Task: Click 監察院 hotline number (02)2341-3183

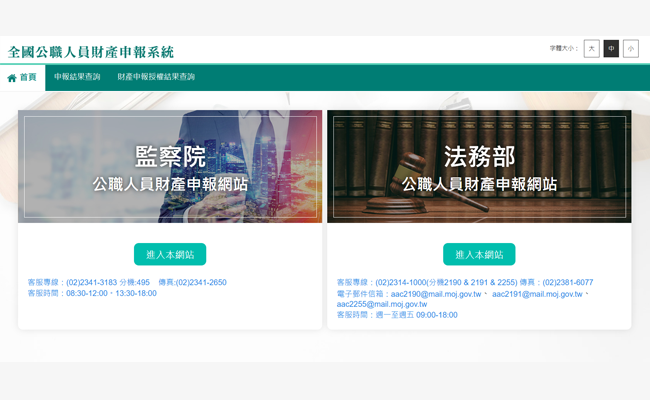Action: click(x=93, y=283)
